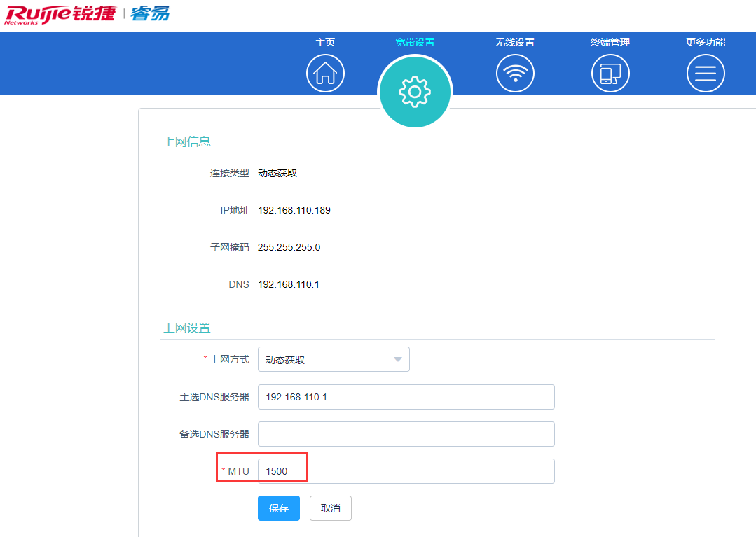Click the blue 睿易 brand logo
The image size is (756, 537).
tap(150, 14)
